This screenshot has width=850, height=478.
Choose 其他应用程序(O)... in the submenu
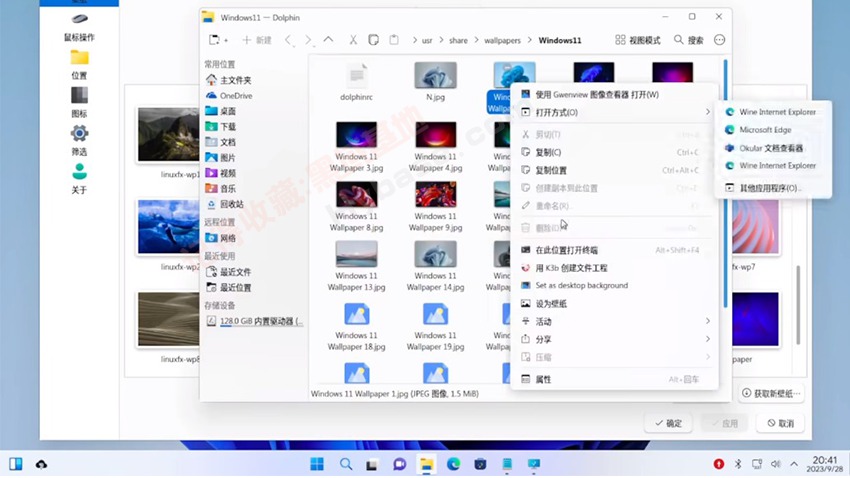(x=774, y=188)
